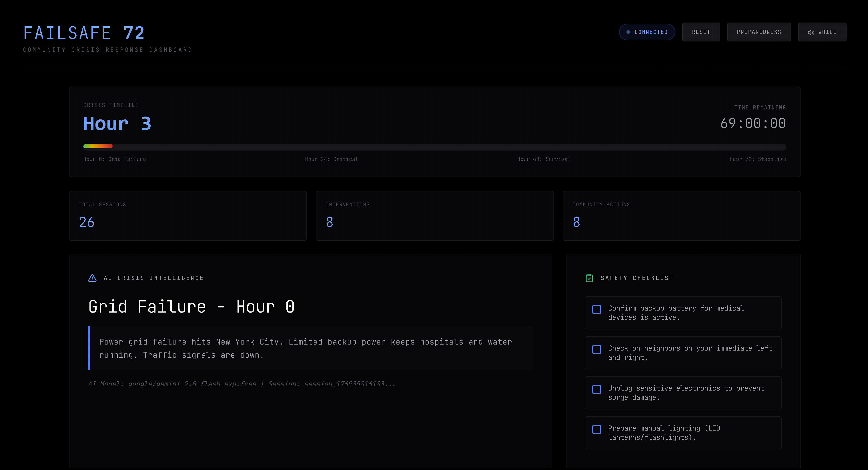Click the Total Sessions stat card
The image size is (868, 470).
(188, 216)
